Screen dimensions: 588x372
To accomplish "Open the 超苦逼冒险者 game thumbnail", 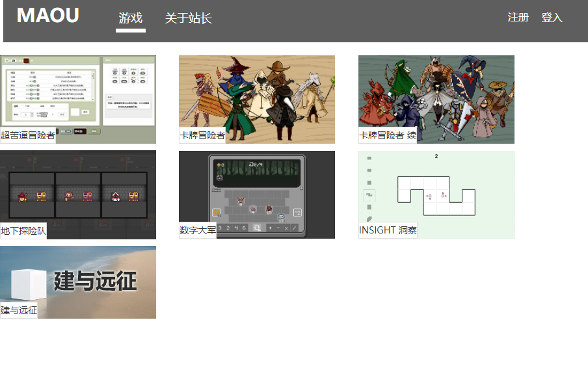I will [78, 100].
